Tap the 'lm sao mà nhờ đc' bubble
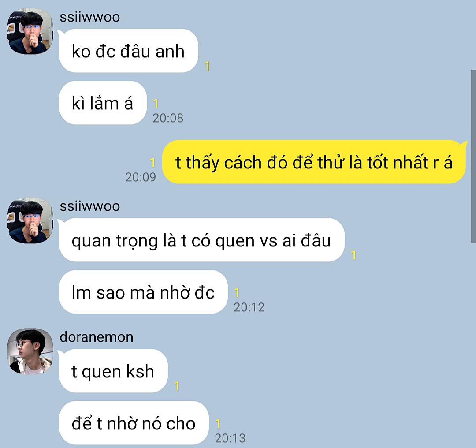Viewport: 476px width, 448px height. point(143,292)
